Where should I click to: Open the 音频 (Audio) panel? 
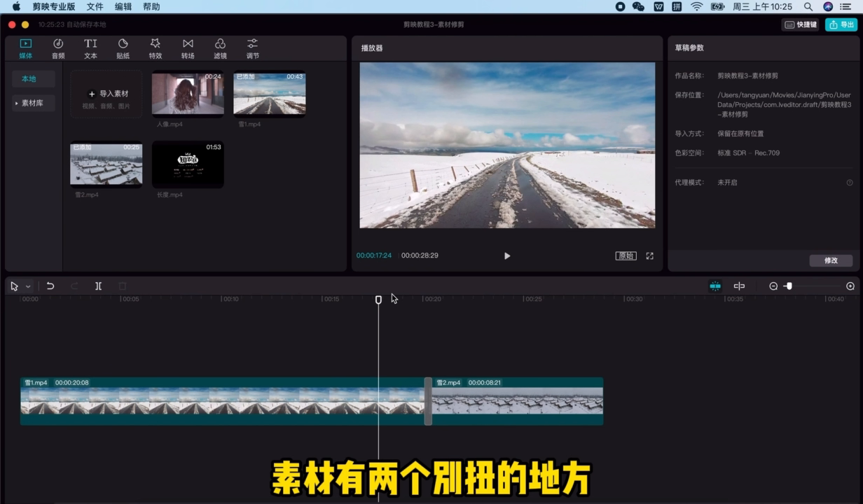click(x=58, y=48)
